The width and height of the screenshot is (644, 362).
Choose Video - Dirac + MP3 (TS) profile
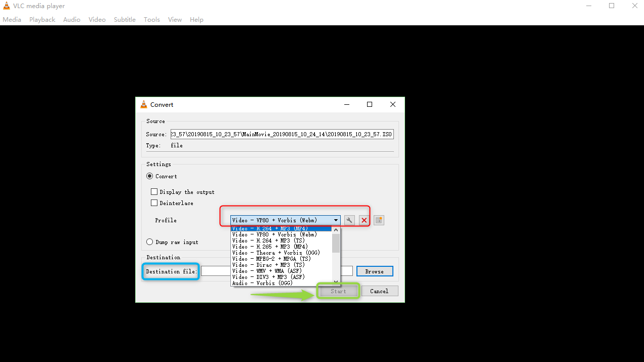(x=281, y=265)
